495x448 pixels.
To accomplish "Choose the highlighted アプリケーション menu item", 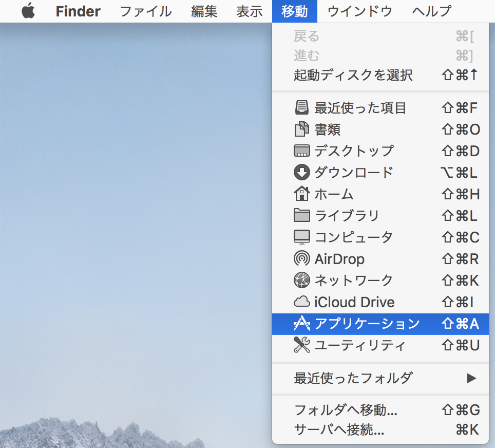I will [x=367, y=324].
